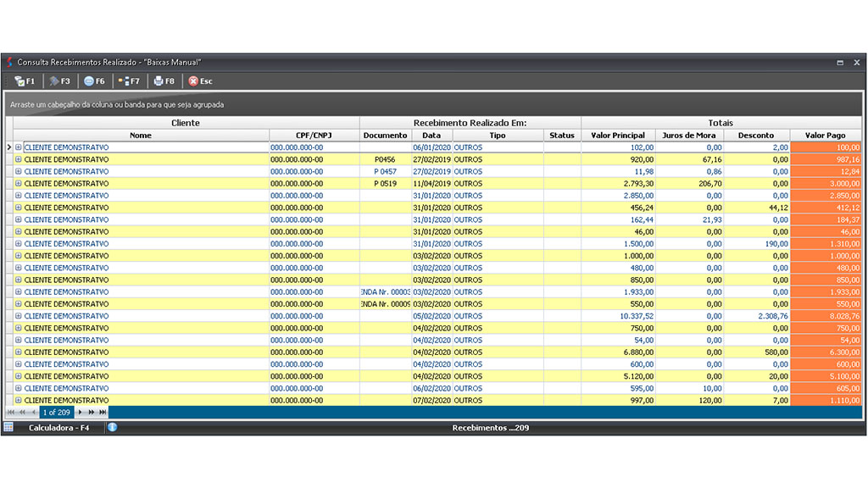
Task: Click the application logo in title bar
Action: 9,62
